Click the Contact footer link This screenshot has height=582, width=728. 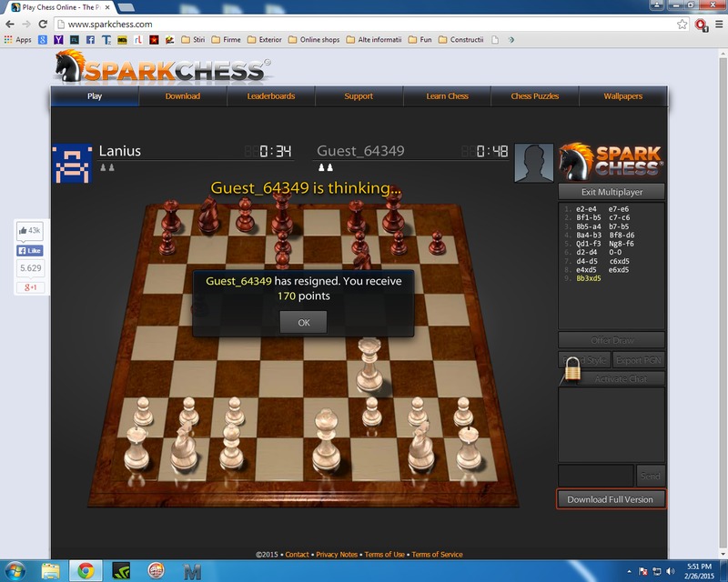tap(297, 554)
